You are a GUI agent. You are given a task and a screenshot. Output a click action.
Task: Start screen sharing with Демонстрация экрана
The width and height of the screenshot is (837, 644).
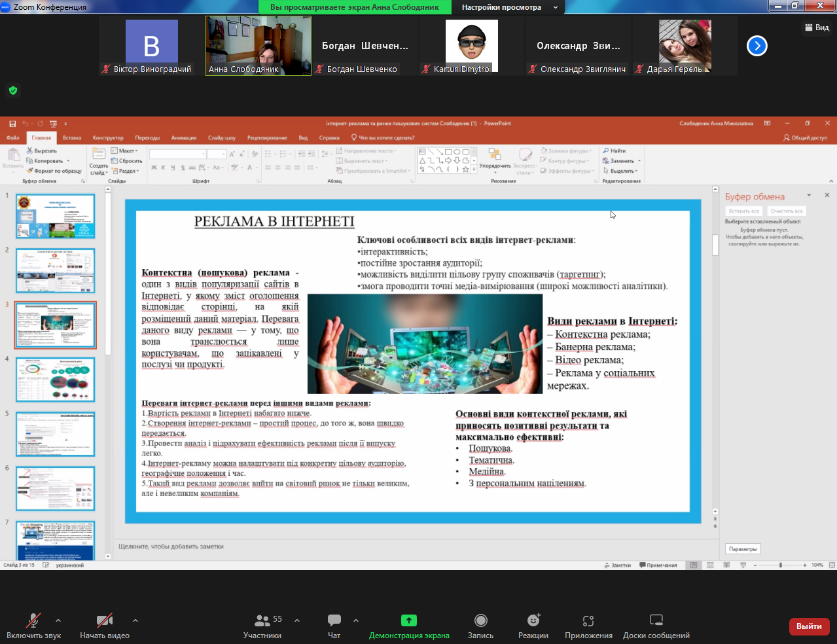pyautogui.click(x=409, y=626)
